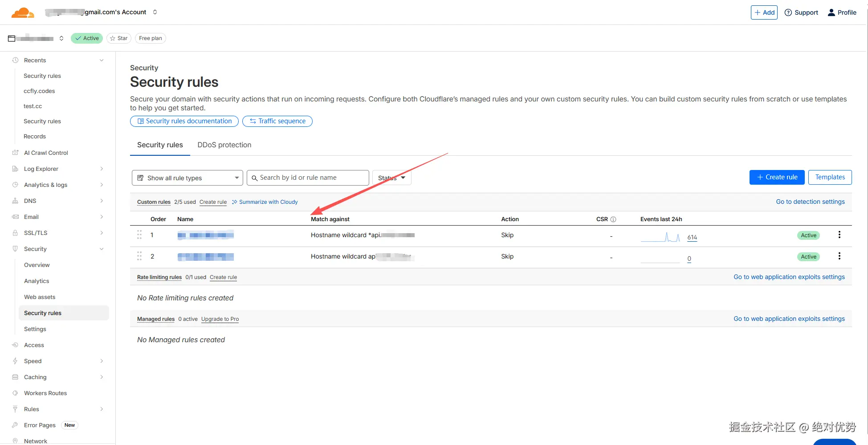Click the Security shield icon
Image resolution: width=868 pixels, height=445 pixels.
tap(15, 249)
